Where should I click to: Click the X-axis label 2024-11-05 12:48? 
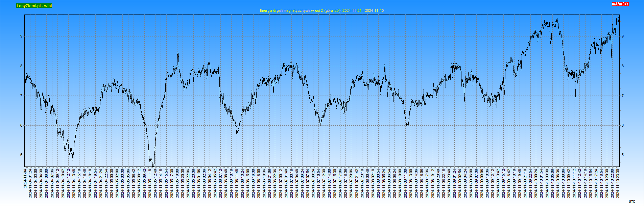156,183
